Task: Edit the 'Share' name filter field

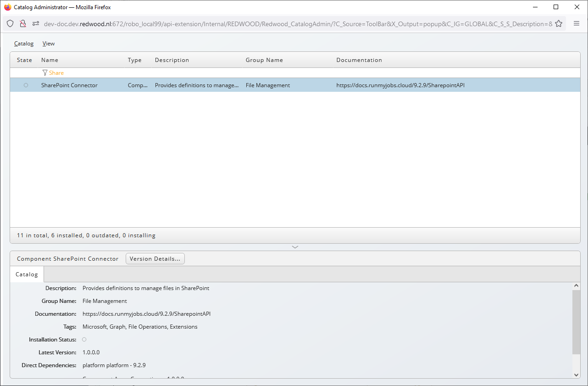Action: 56,73
